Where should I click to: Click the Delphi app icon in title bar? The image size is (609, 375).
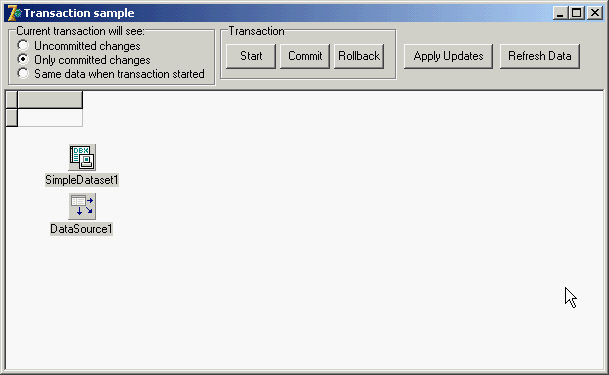point(14,13)
